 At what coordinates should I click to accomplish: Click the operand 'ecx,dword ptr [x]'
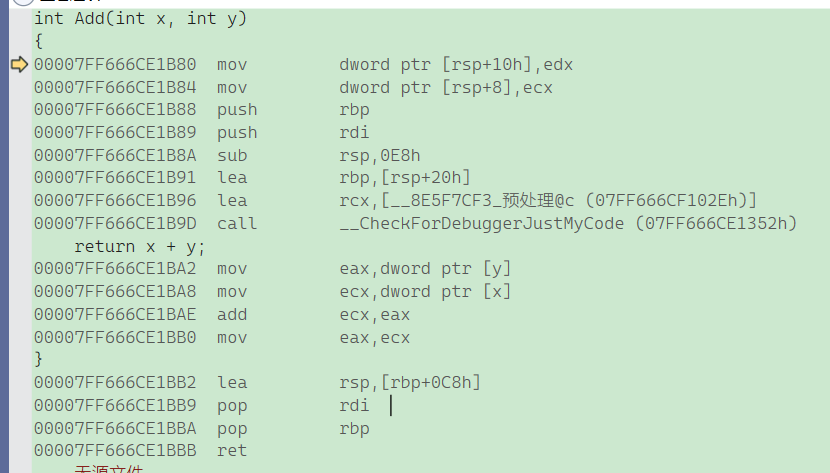click(x=425, y=292)
